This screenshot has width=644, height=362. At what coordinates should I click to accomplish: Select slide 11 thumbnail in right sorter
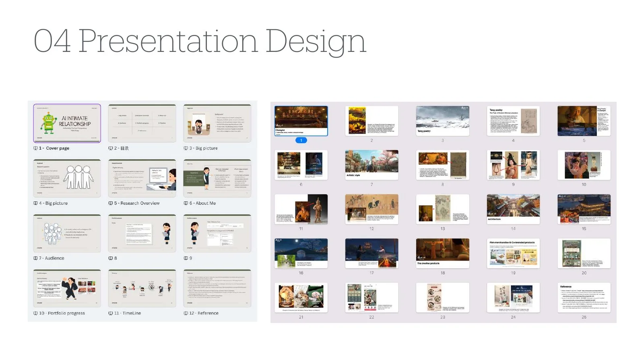pos(301,210)
